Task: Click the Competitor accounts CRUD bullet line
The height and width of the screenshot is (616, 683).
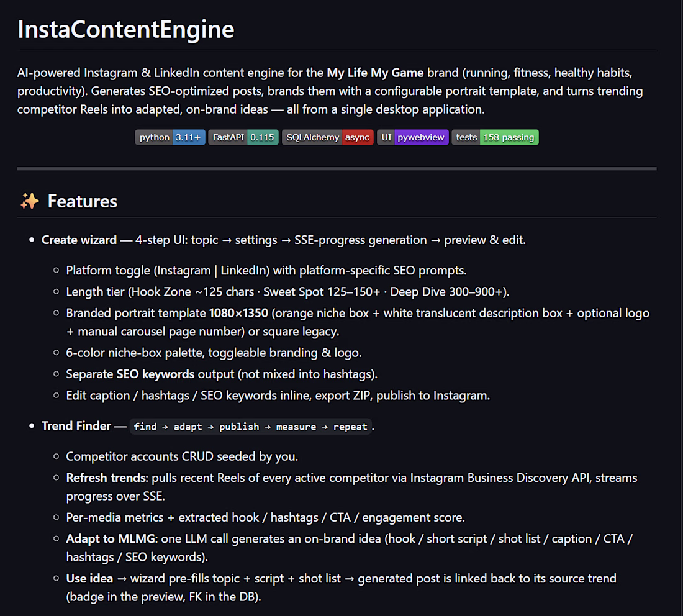Action: (182, 456)
